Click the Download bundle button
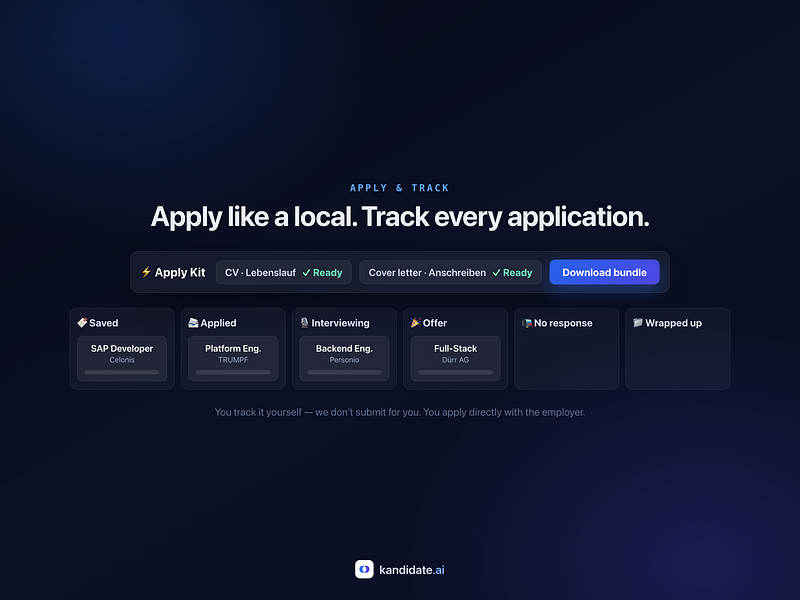 604,272
